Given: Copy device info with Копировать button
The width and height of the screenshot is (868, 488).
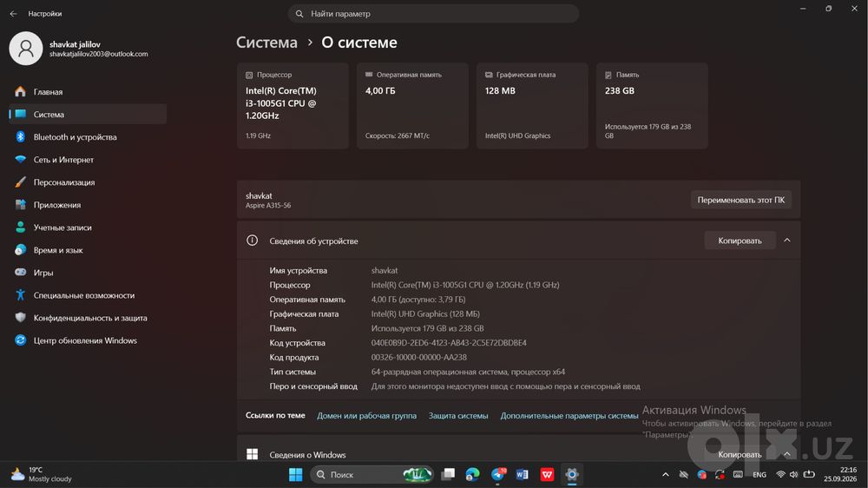Looking at the screenshot, I should coord(740,241).
